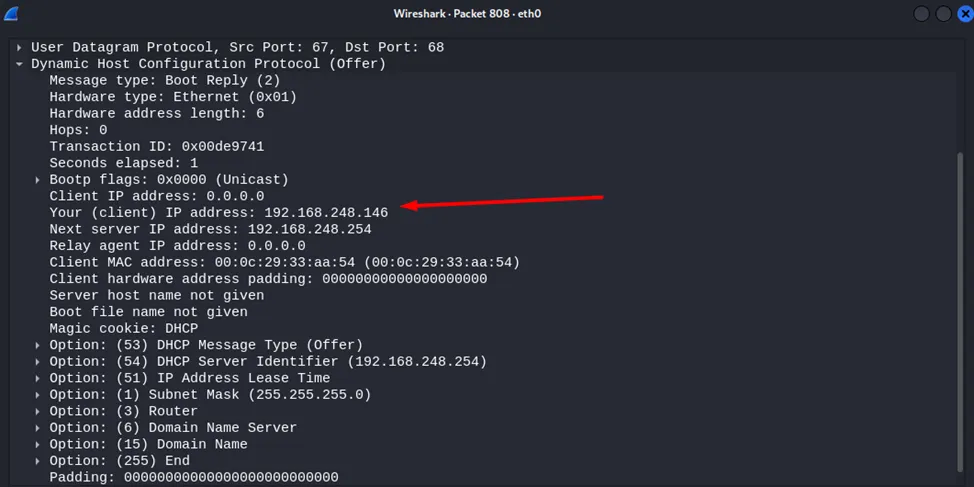Expand Option 54 DHCP Server Identifier

[38, 362]
